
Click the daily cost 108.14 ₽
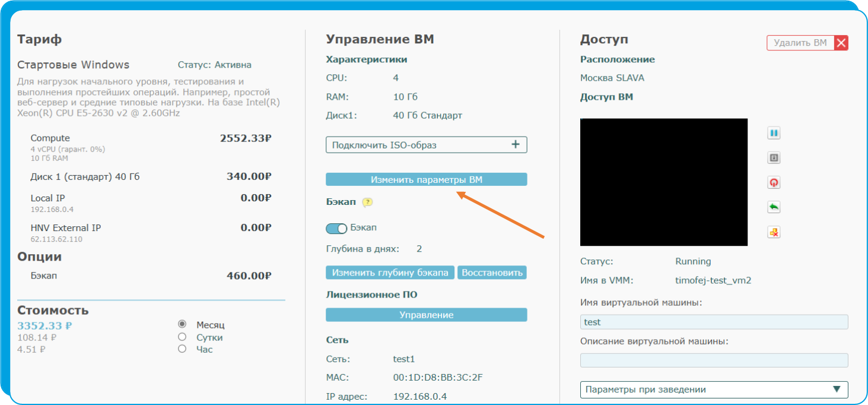[x=37, y=337]
